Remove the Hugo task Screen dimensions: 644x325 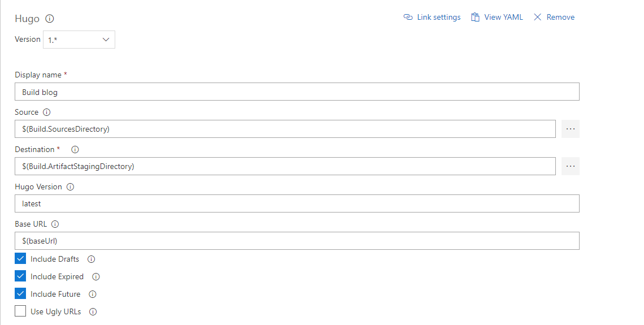(554, 18)
